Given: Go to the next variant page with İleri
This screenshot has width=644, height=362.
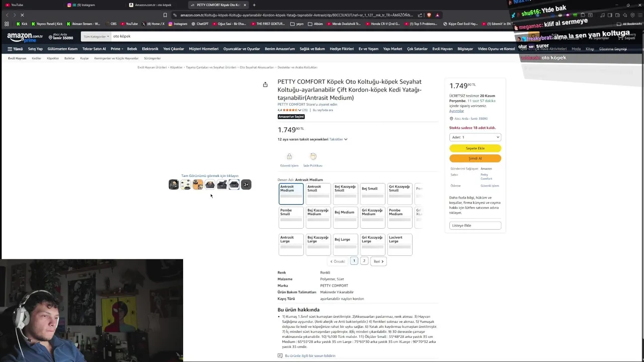Looking at the screenshot, I should 378,261.
